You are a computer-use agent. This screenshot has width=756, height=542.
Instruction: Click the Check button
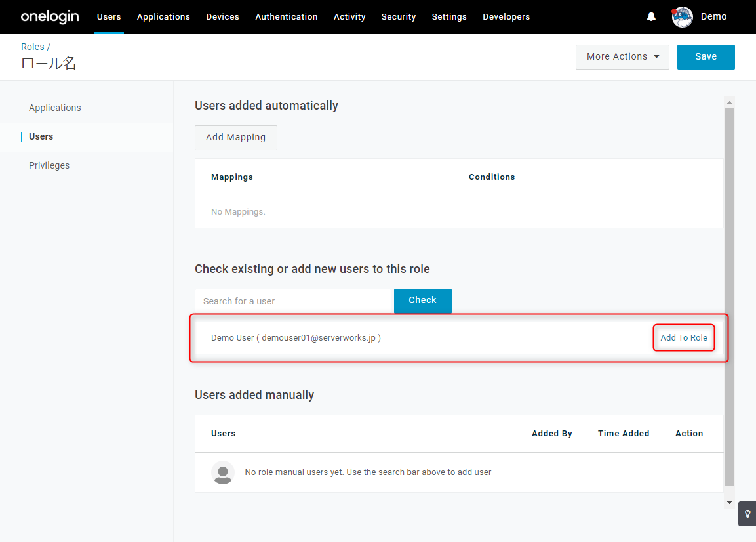click(423, 301)
